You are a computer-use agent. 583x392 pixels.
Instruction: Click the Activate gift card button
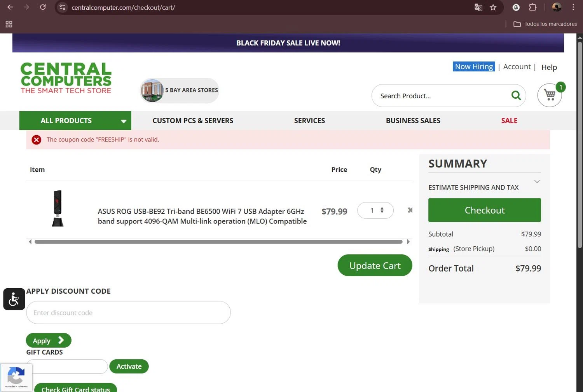coord(129,366)
